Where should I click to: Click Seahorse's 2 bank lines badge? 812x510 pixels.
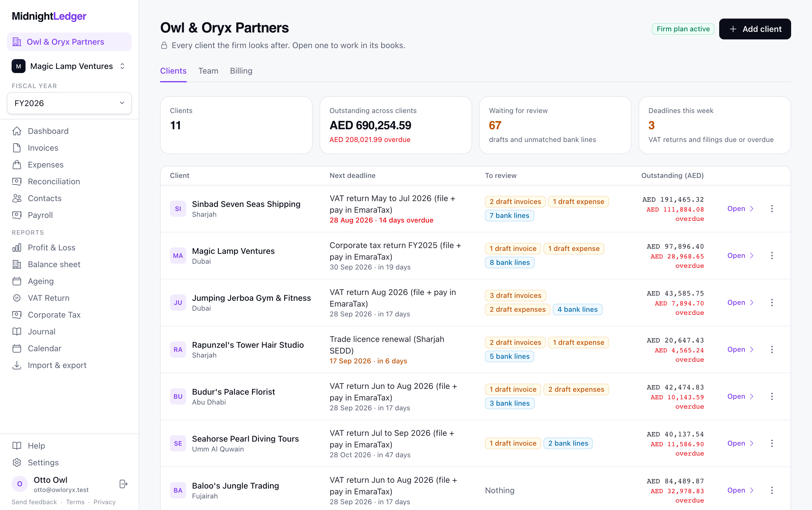[x=568, y=443]
